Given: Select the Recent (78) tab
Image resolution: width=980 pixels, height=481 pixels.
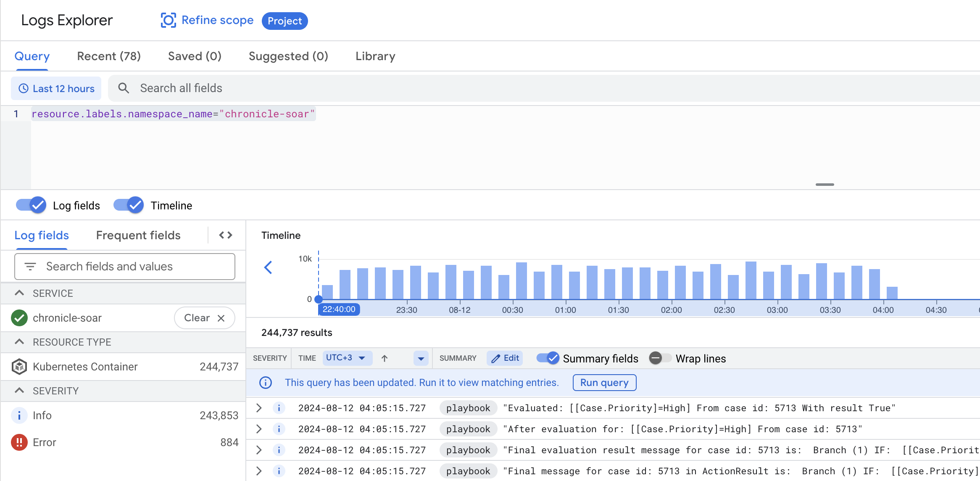Looking at the screenshot, I should (x=109, y=56).
